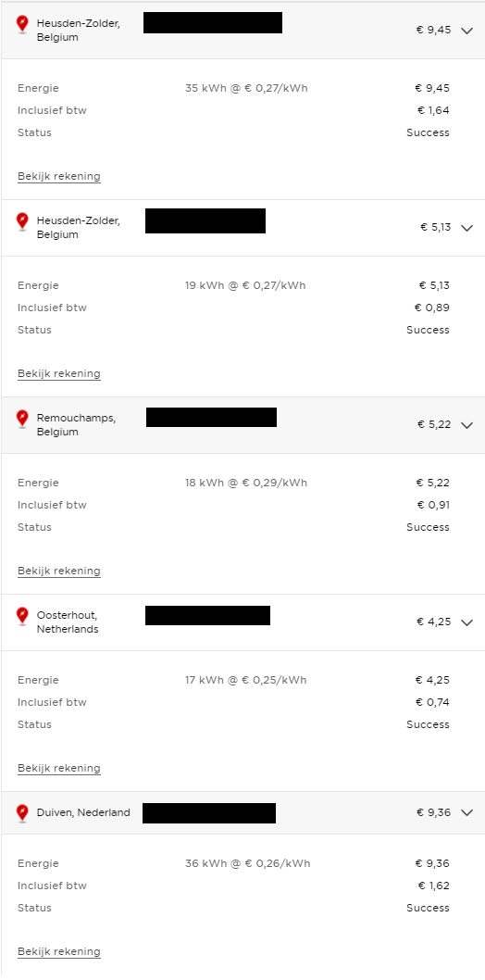
Task: Click the Oosterhout Supercharger pin icon
Action: [22, 616]
